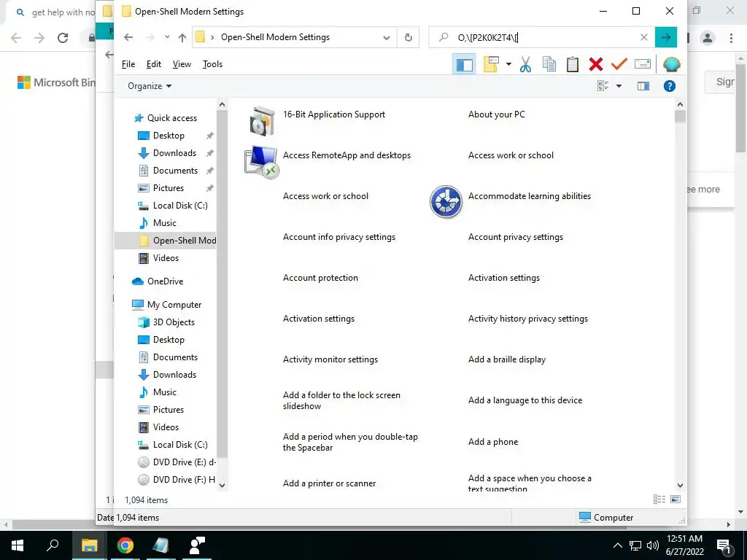Open Classic Explorer settings shell icon

pyautogui.click(x=671, y=64)
